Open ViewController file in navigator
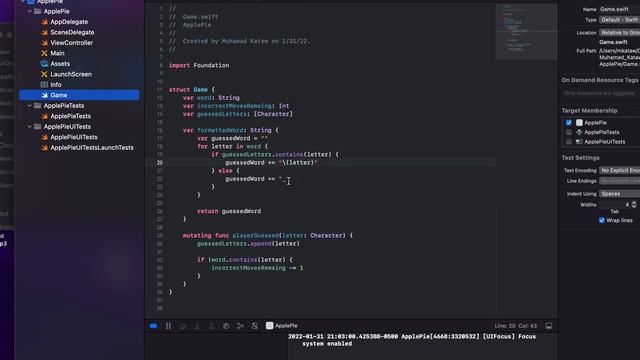 coord(71,43)
